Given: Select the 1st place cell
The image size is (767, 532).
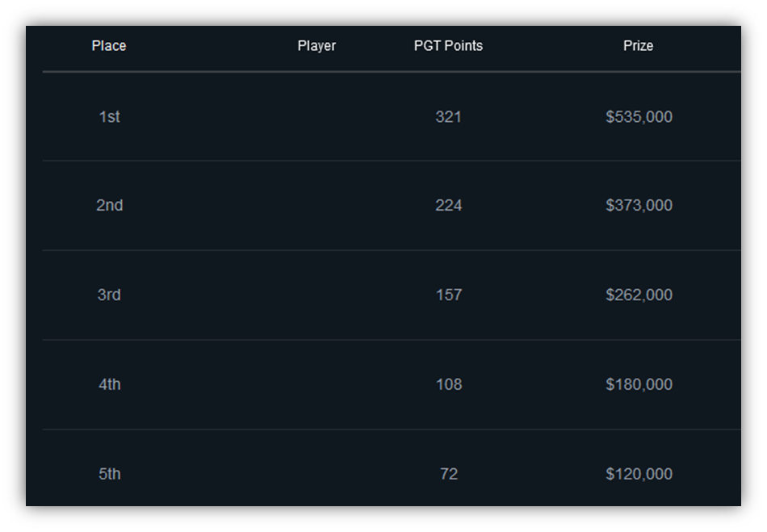Looking at the screenshot, I should (109, 117).
